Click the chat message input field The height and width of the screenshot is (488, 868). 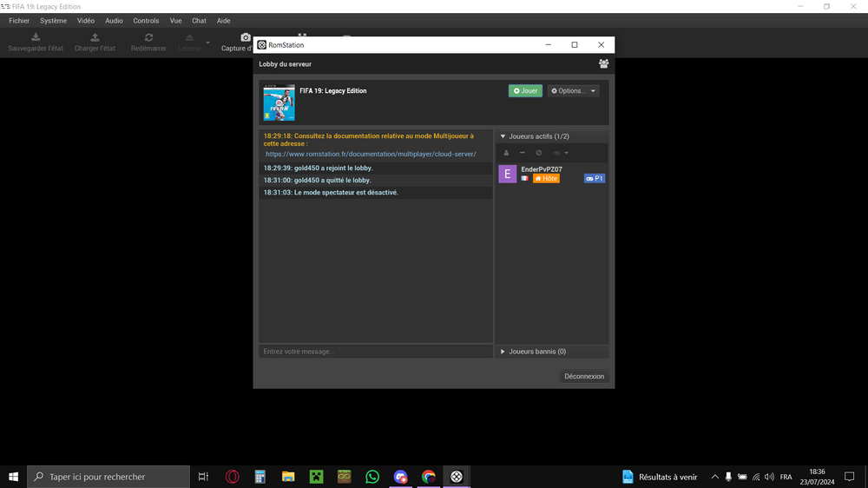pos(376,352)
